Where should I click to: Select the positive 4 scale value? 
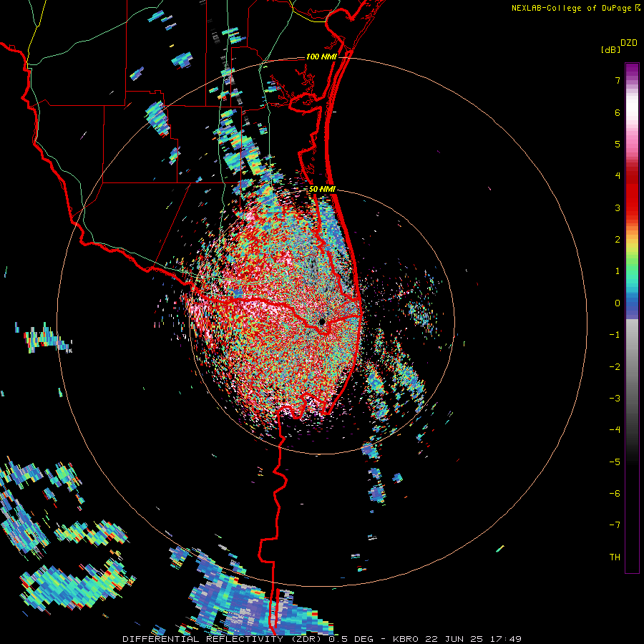pyautogui.click(x=618, y=176)
